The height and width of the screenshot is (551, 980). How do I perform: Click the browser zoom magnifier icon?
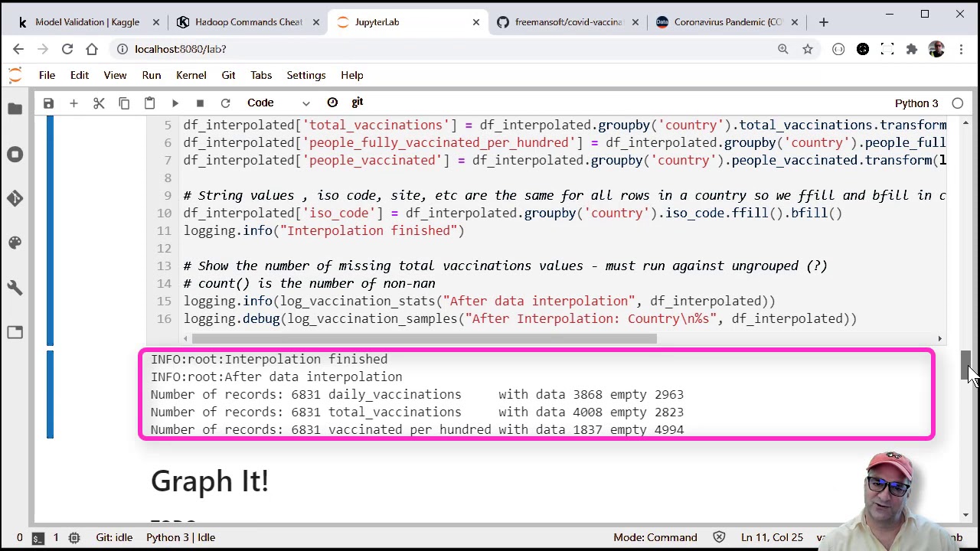[782, 49]
